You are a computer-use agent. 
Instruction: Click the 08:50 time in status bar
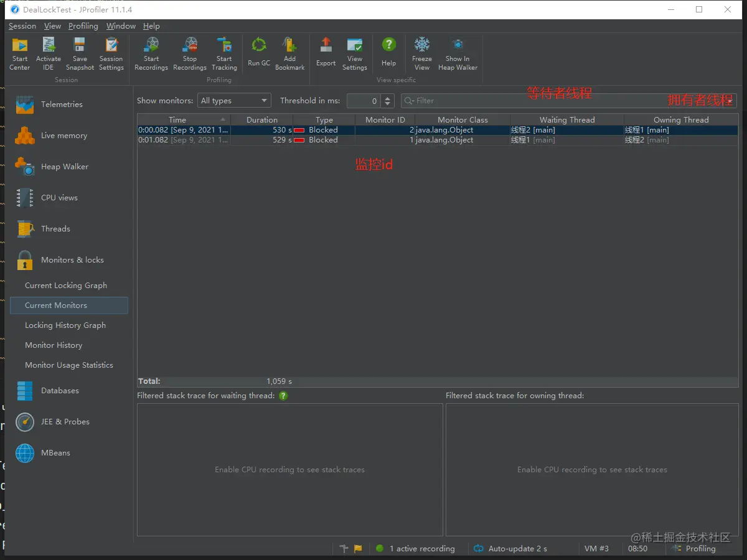[637, 549]
